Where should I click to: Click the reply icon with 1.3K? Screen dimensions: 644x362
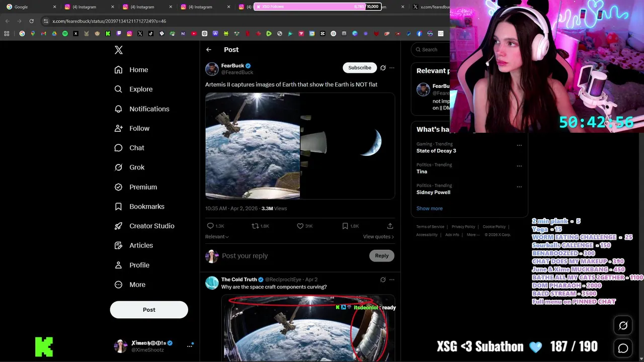(210, 226)
